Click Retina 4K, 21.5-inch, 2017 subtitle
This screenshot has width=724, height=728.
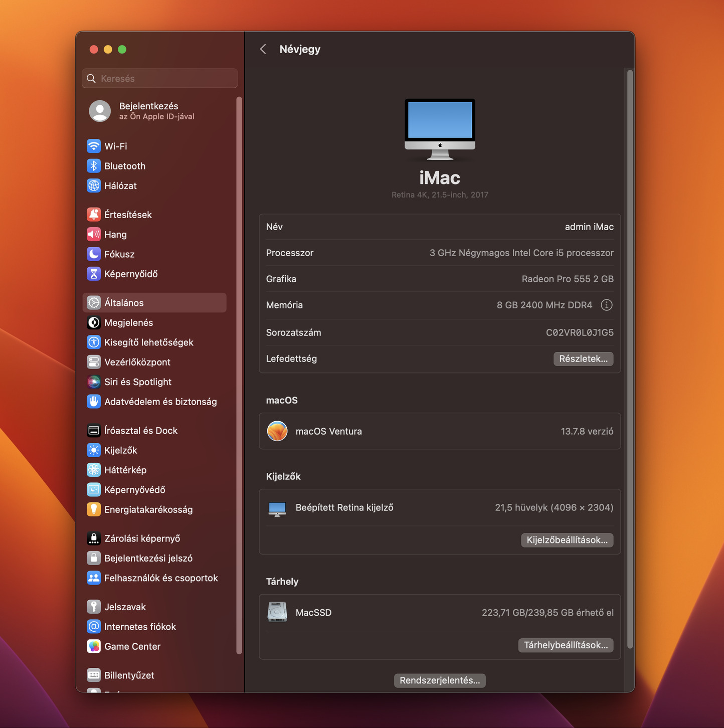point(440,195)
